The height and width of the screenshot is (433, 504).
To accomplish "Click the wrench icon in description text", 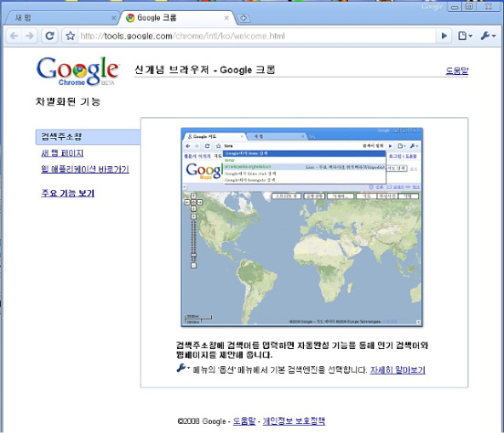I will 182,368.
